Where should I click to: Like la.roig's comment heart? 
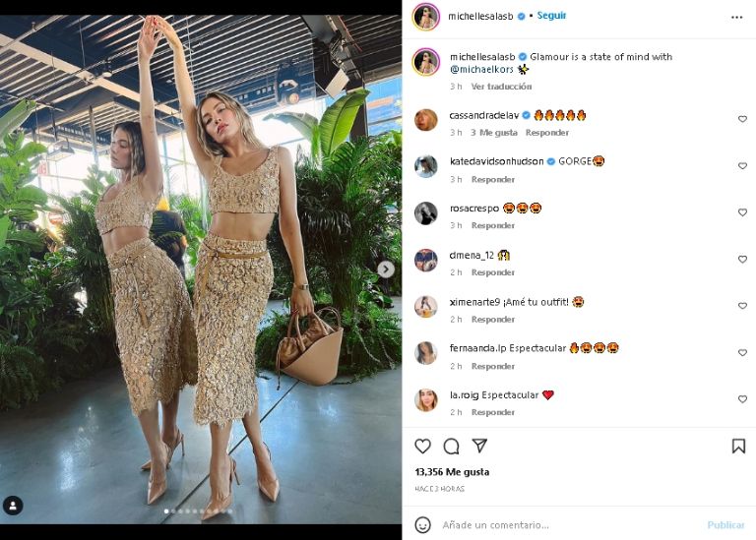742,399
